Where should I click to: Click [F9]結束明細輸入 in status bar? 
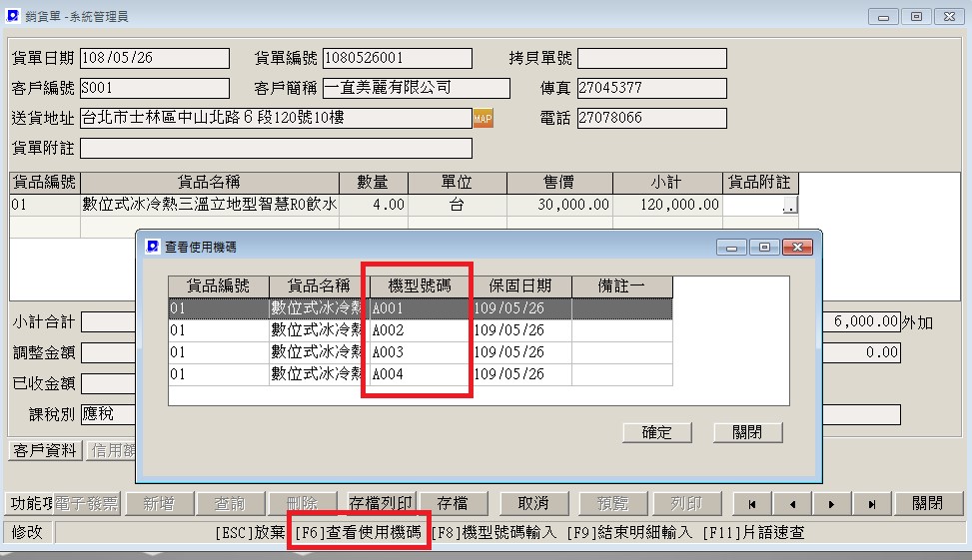click(x=629, y=533)
